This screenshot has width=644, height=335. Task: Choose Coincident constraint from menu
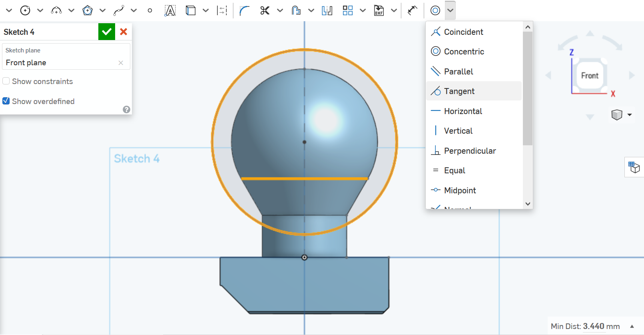474,32
